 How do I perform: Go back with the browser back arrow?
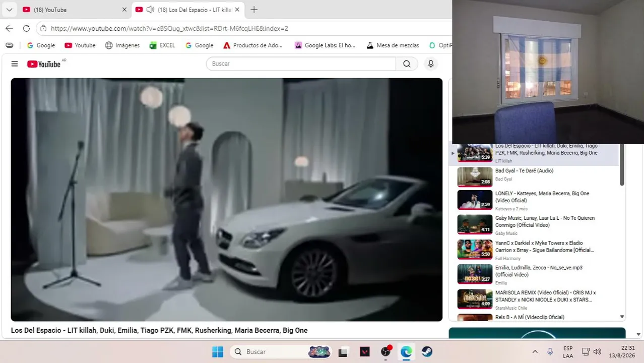[x=10, y=28]
